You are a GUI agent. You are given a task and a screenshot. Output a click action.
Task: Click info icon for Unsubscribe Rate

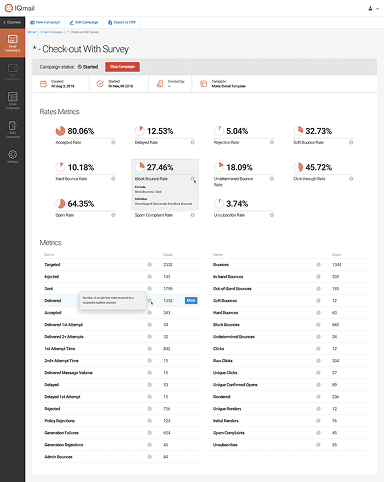click(272, 215)
